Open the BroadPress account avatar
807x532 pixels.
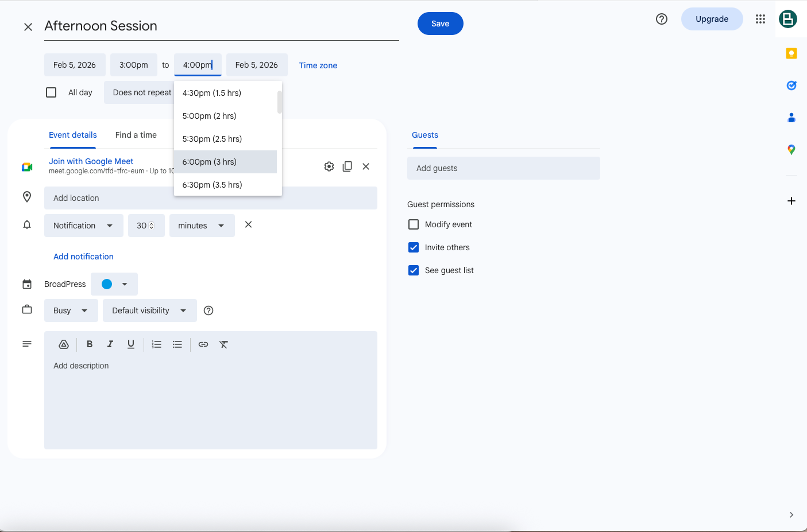tap(788, 19)
